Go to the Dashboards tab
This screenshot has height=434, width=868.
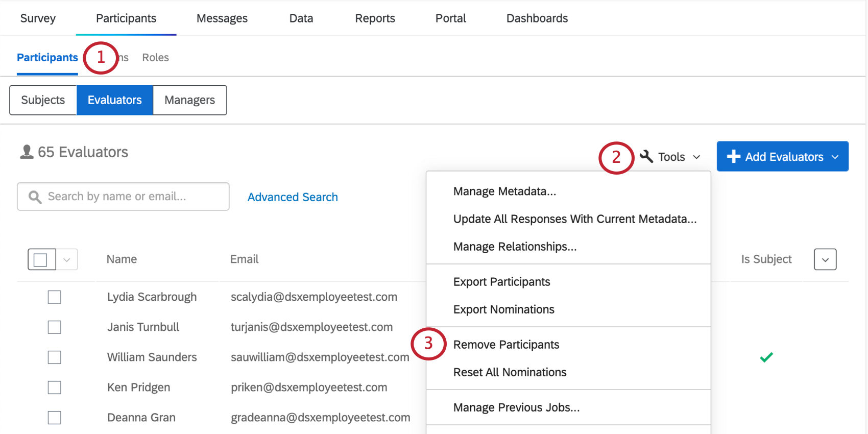[x=537, y=18]
